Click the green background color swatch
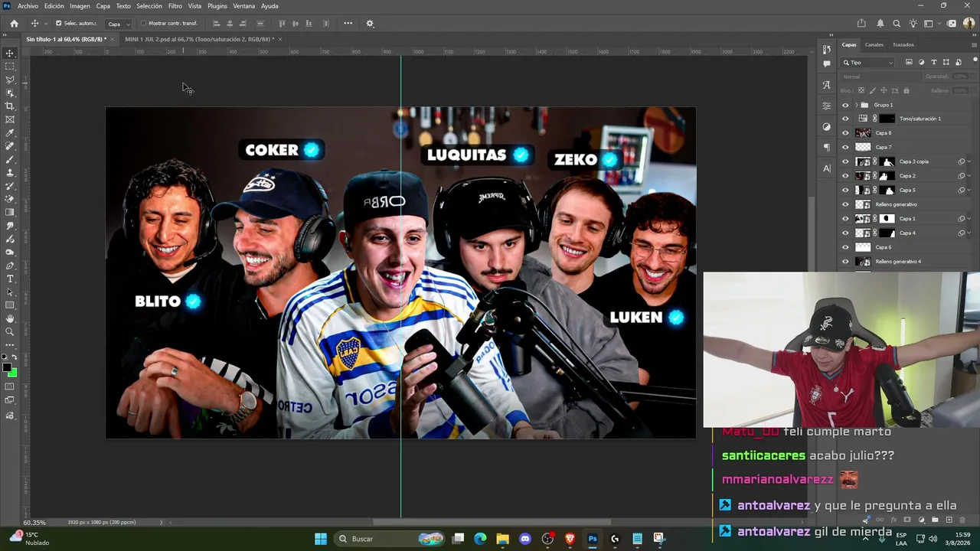Image resolution: width=980 pixels, height=551 pixels. click(13, 373)
